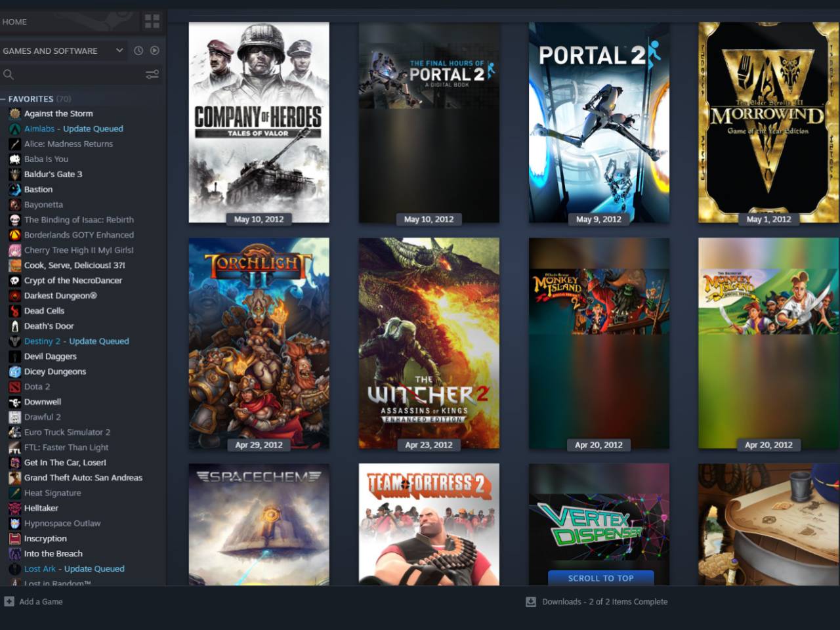Click the Binding of Isaac icon
This screenshot has height=630, width=840.
tap(14, 220)
